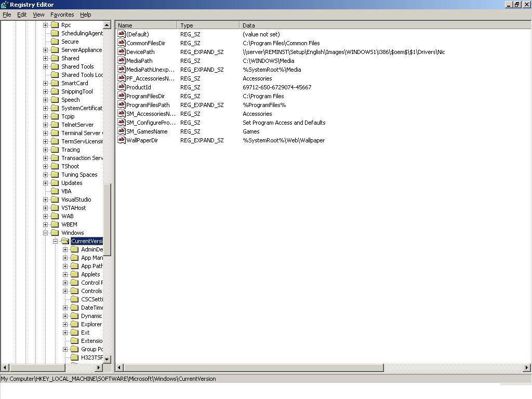Image resolution: width=532 pixels, height=399 pixels.
Task: Click the 'Games' data cell
Action: (251, 131)
